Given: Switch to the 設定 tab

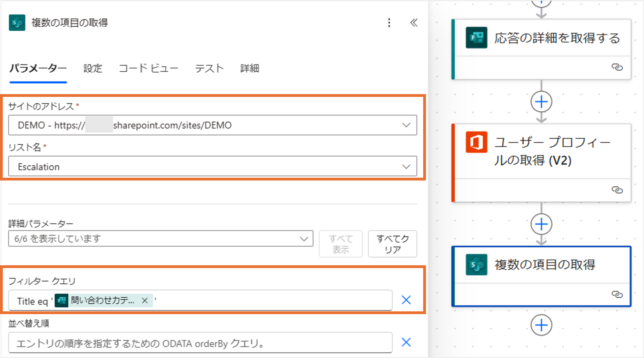Looking at the screenshot, I should (93, 68).
